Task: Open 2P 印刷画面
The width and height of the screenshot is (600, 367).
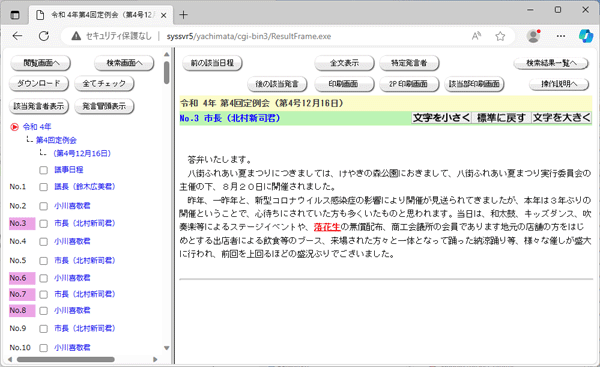Action: [x=409, y=84]
